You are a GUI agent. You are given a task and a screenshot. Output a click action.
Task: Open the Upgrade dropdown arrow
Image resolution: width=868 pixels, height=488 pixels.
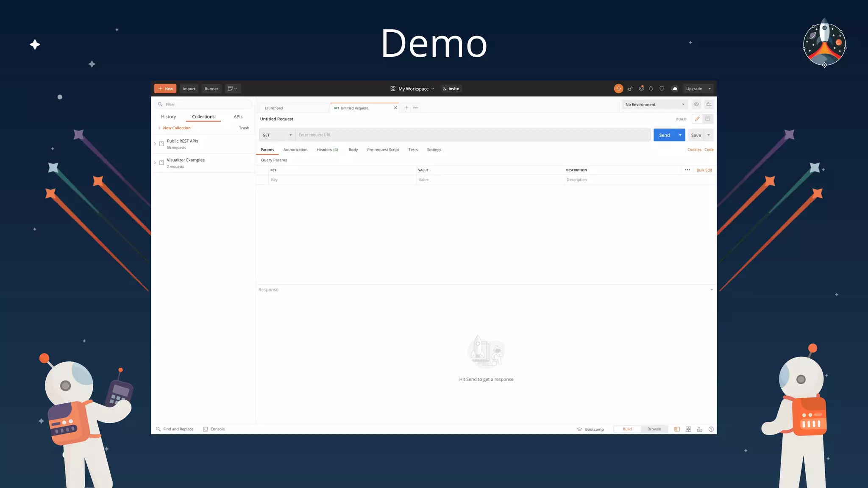(x=709, y=89)
